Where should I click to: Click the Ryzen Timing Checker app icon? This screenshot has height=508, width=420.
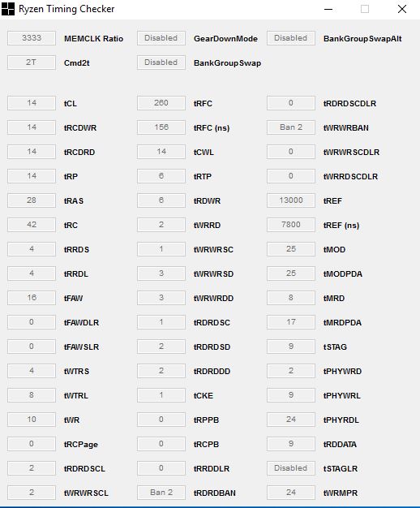tap(8, 9)
